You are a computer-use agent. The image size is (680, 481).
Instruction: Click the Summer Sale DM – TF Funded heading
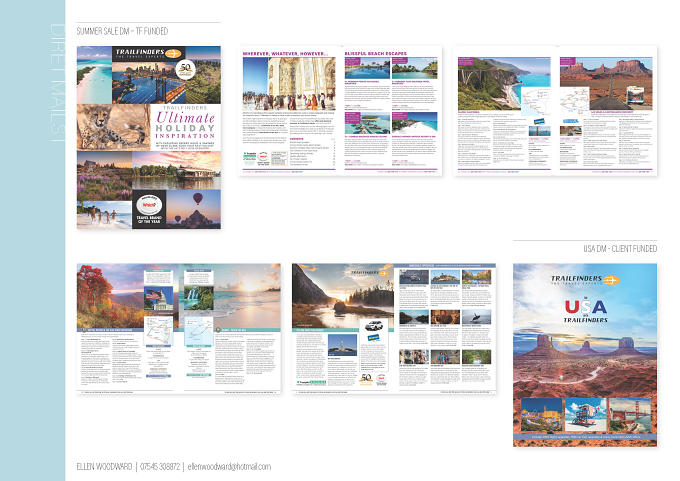click(122, 31)
